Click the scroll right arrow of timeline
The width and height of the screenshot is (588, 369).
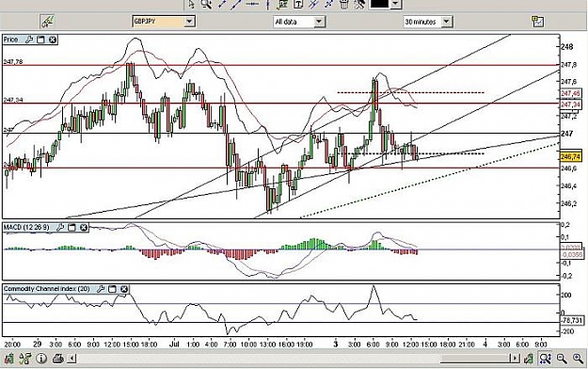pos(516,359)
